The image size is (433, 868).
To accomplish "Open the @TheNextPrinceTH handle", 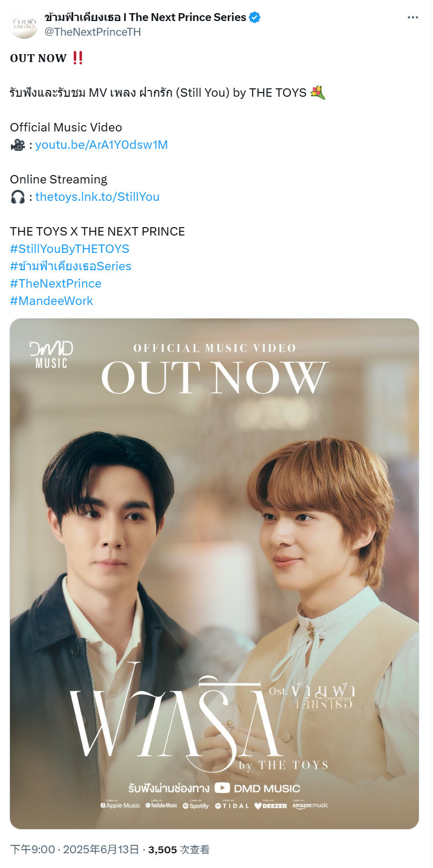I will (x=93, y=32).
